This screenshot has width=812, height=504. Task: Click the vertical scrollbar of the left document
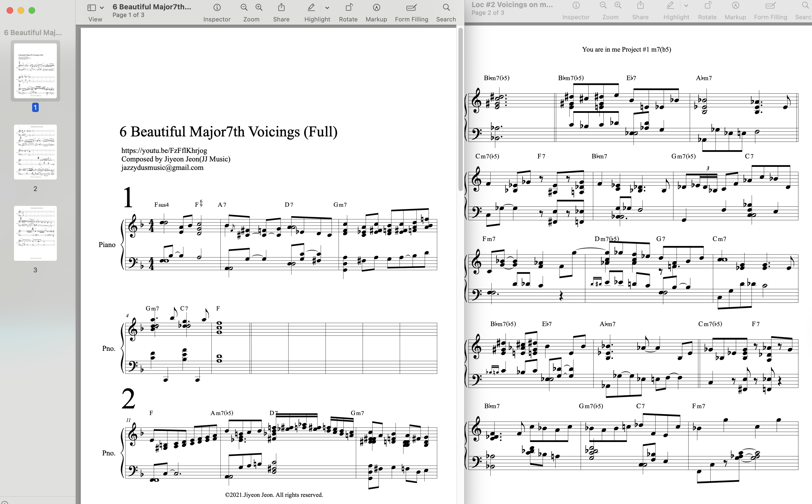click(x=461, y=109)
